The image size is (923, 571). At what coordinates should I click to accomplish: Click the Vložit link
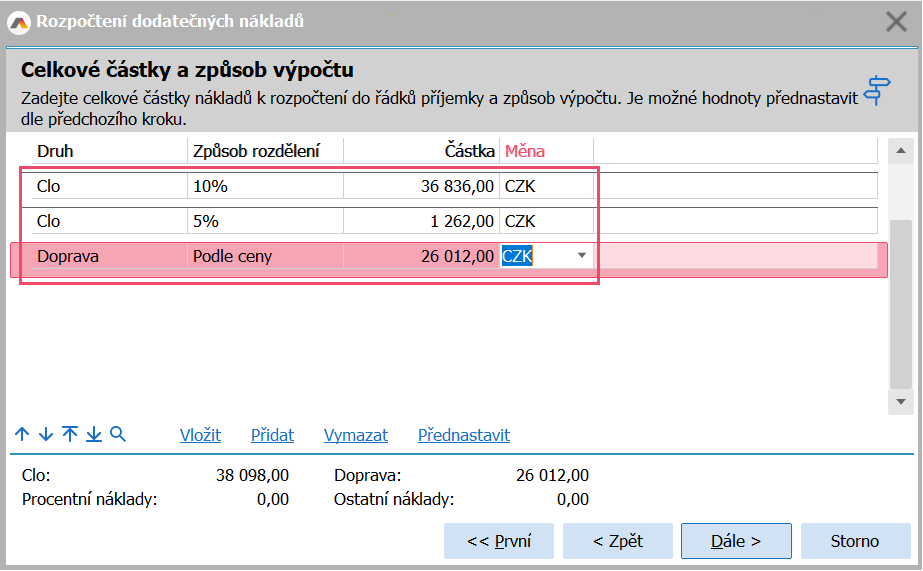click(x=200, y=435)
